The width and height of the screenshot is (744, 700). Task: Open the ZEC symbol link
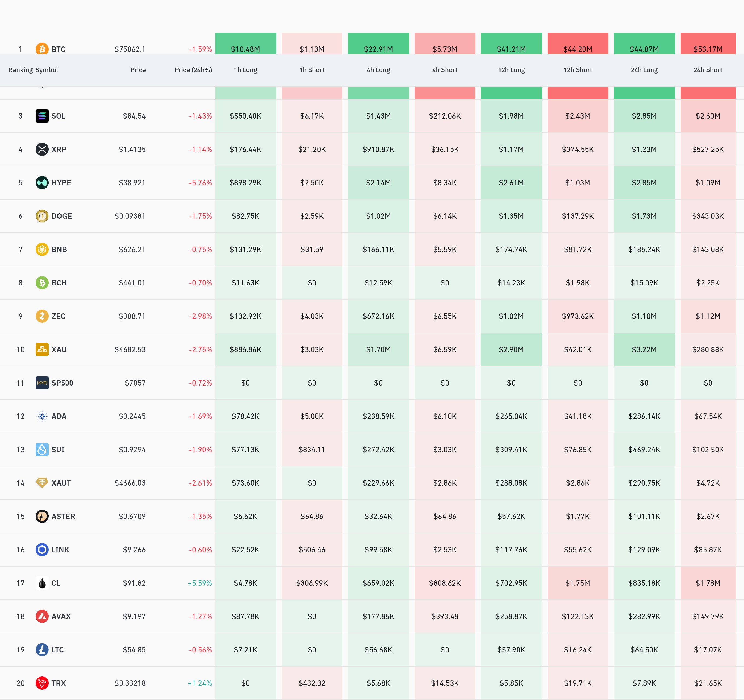click(x=58, y=316)
